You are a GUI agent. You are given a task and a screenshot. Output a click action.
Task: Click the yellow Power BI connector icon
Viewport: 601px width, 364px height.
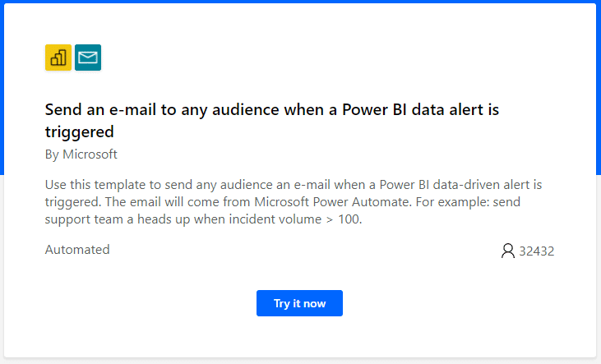(x=58, y=58)
